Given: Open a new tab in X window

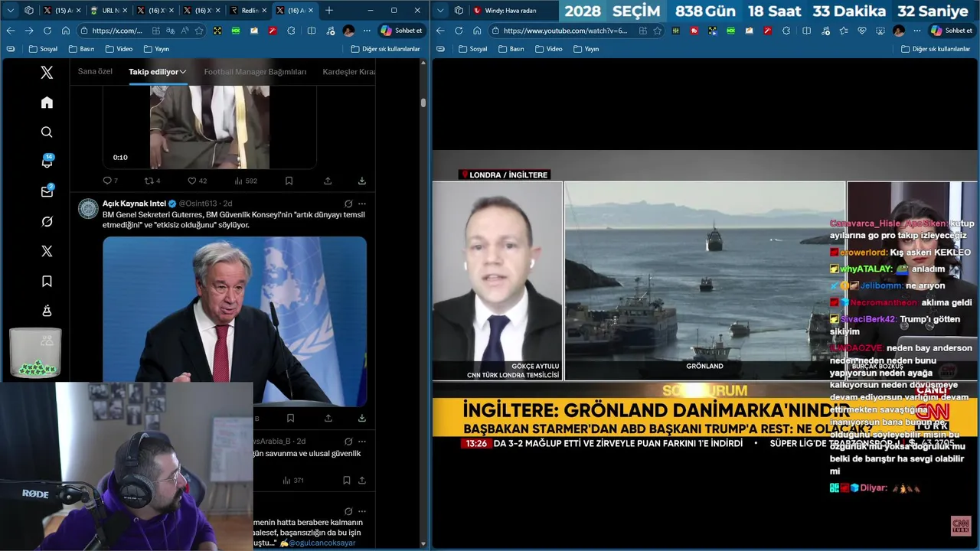Looking at the screenshot, I should point(329,10).
